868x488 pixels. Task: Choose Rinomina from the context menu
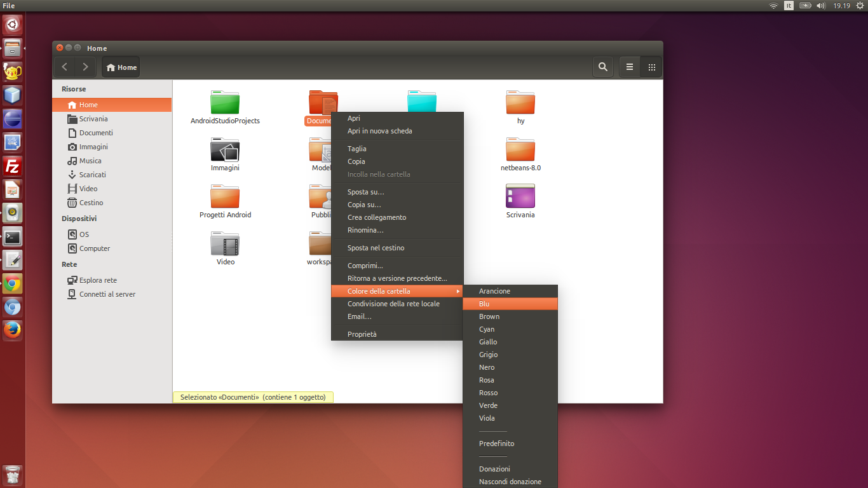pos(365,230)
